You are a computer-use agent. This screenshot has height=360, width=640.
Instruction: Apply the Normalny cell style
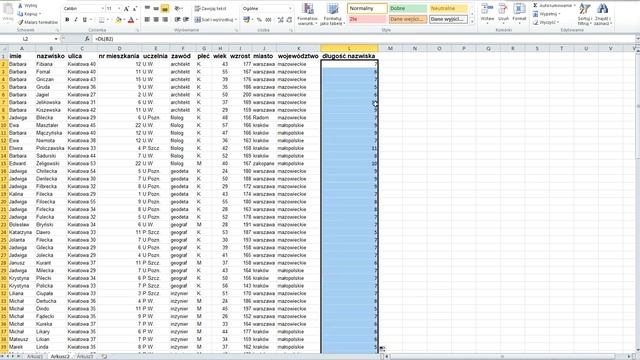[x=367, y=8]
